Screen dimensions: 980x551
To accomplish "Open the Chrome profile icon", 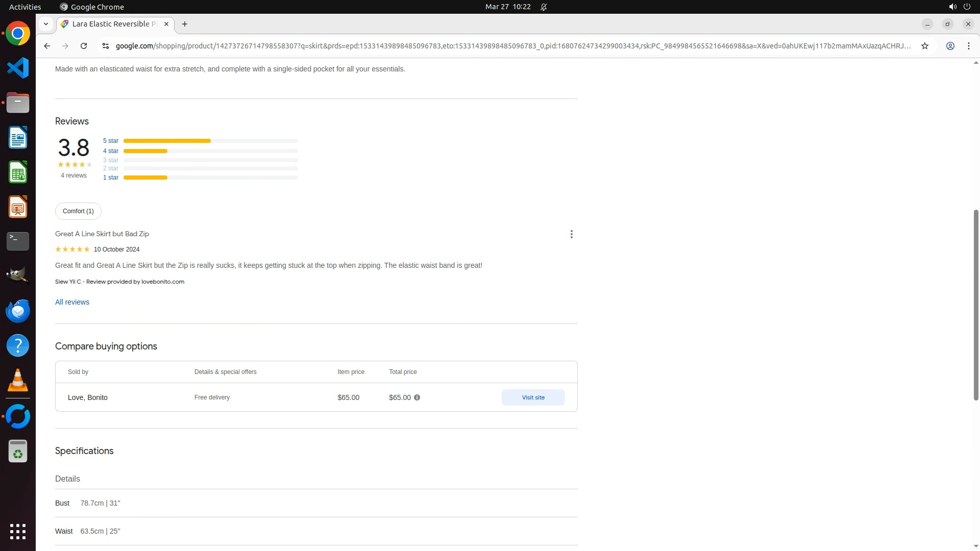I will click(950, 46).
